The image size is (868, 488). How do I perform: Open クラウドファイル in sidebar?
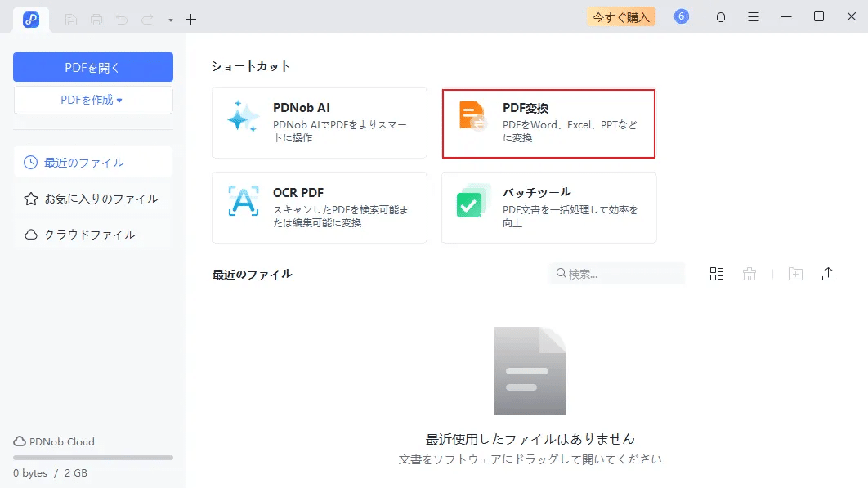[x=93, y=235]
